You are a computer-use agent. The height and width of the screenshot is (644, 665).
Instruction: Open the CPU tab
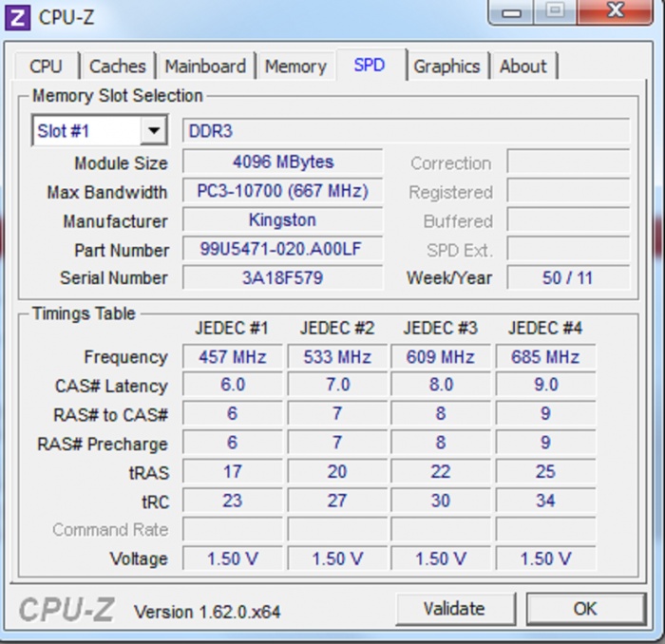coord(46,66)
